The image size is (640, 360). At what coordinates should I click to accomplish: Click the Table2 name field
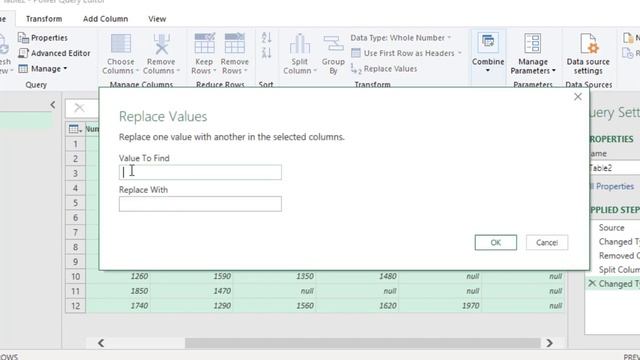[x=615, y=168]
